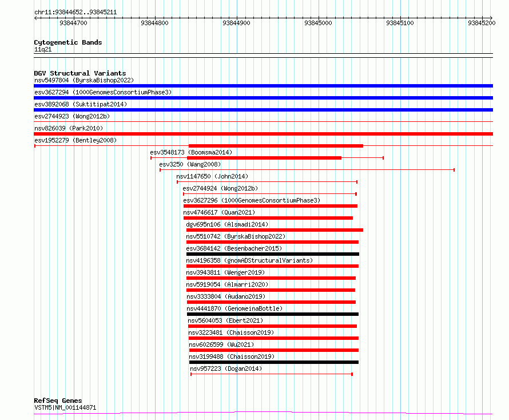Click the 93845100 ruler position

click(x=400, y=23)
